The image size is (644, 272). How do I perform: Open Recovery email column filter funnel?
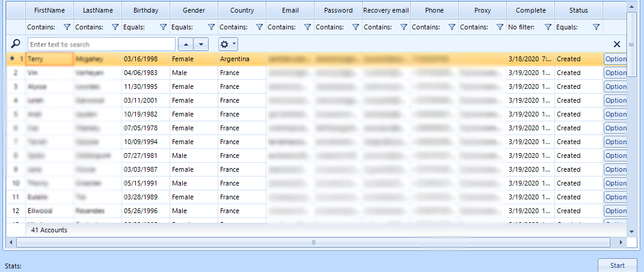[x=403, y=28]
